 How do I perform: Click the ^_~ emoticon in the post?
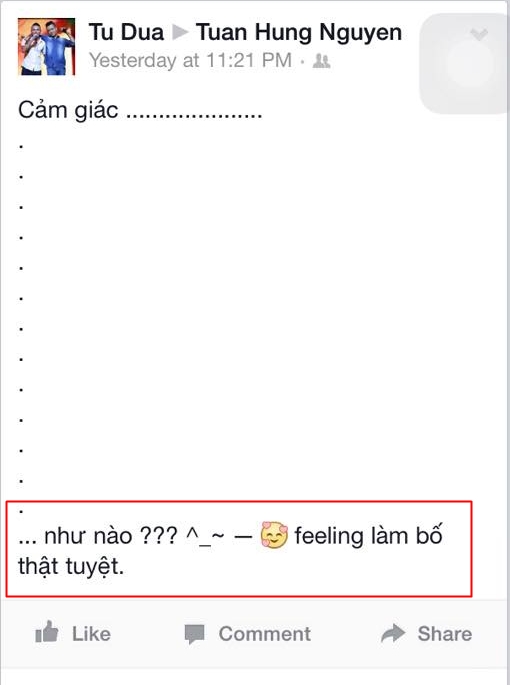coord(205,536)
